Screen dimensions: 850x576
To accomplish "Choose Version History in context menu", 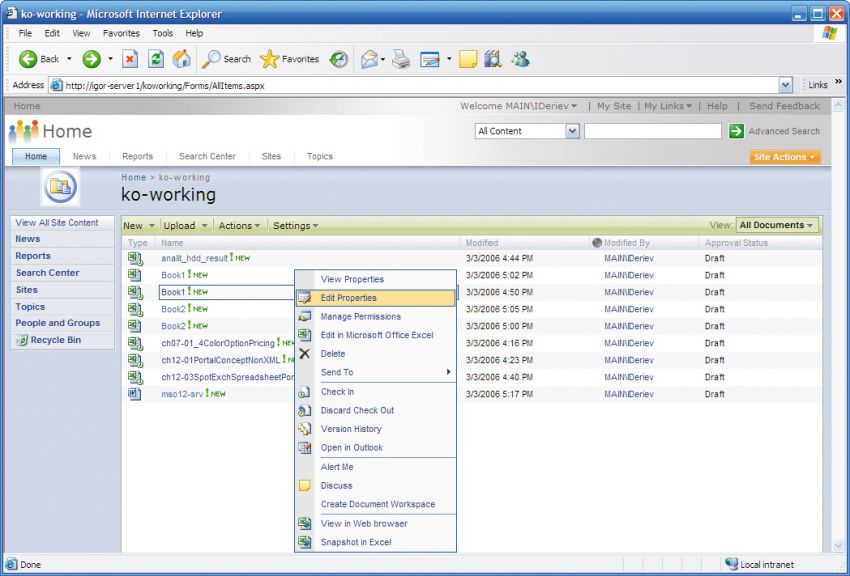I will [x=351, y=429].
